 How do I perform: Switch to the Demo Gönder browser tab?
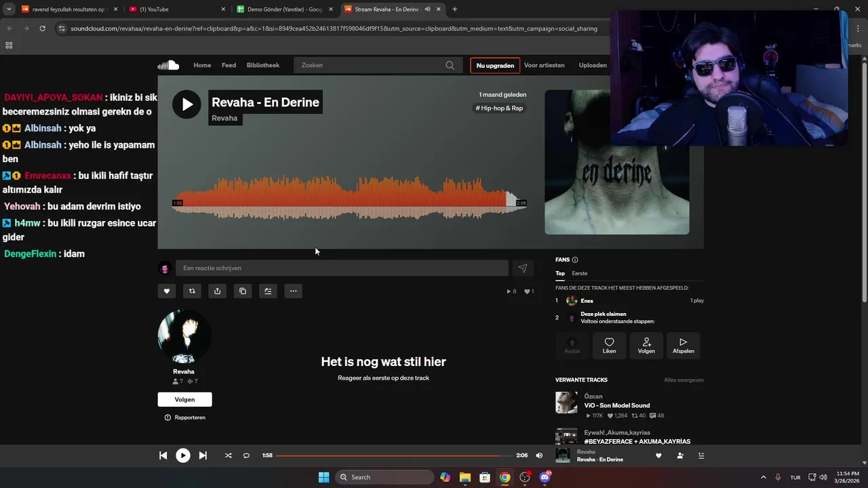point(285,9)
